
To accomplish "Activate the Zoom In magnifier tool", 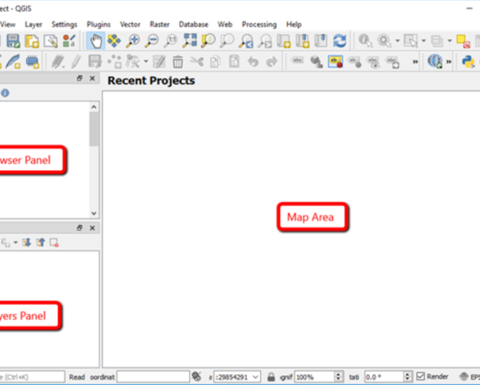I will tap(133, 41).
